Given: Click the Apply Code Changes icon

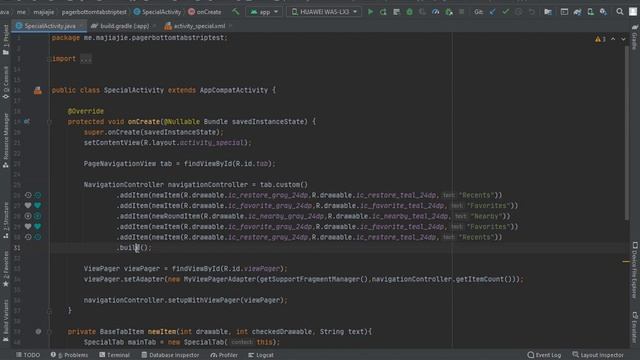Looking at the screenshot, I should click(396, 12).
